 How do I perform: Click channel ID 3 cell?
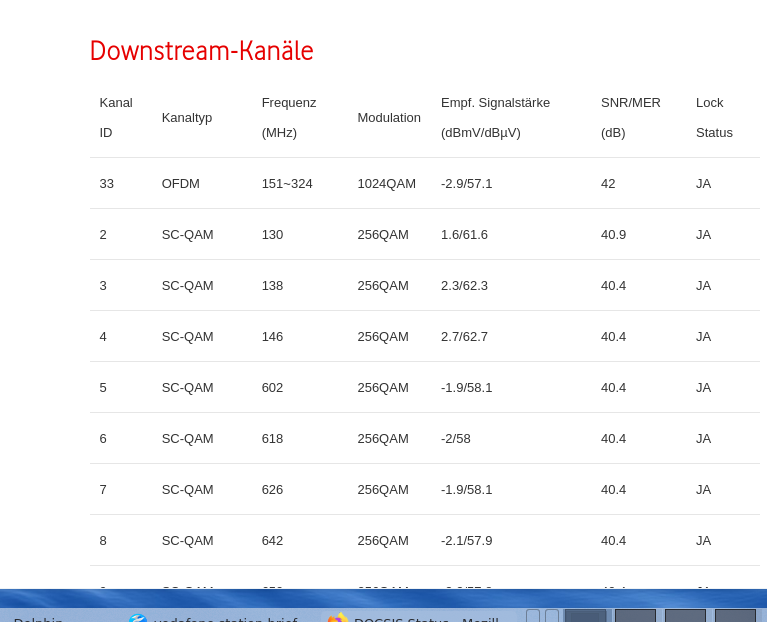103,286
